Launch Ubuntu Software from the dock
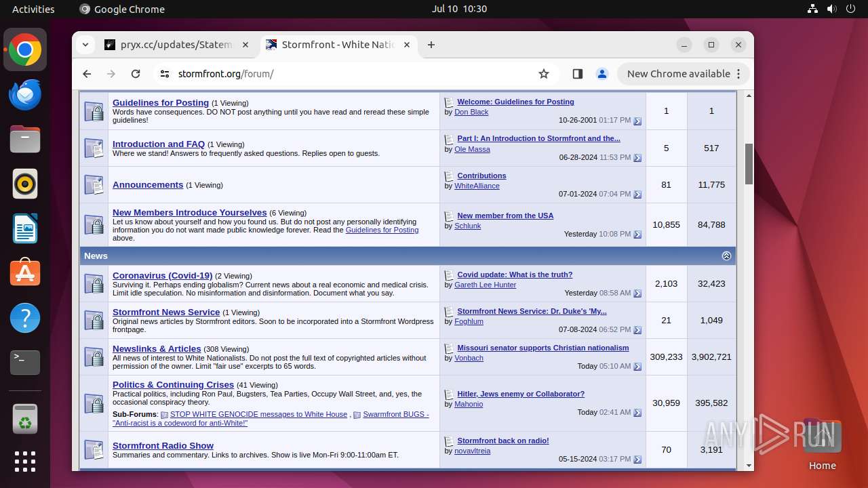 click(x=25, y=273)
